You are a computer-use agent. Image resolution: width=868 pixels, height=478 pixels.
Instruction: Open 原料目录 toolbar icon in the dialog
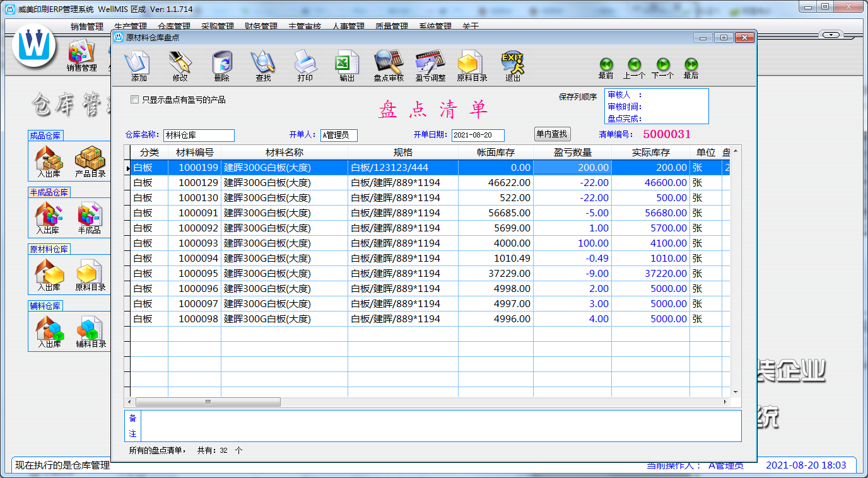(472, 67)
